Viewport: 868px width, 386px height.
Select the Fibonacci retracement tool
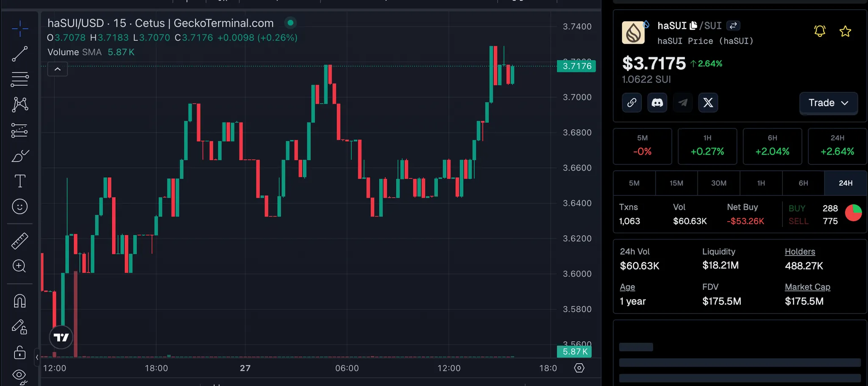[x=19, y=79]
